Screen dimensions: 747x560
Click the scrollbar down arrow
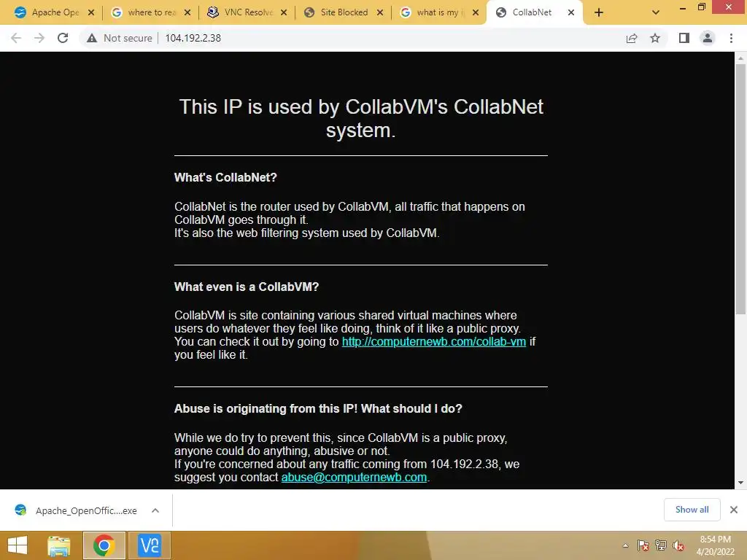(740, 483)
